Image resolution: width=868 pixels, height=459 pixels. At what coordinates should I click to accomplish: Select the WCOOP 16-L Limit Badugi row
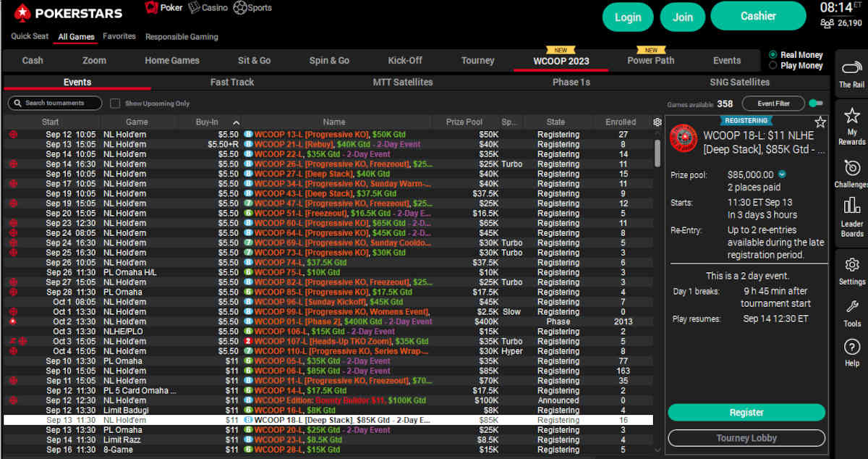[x=328, y=410]
